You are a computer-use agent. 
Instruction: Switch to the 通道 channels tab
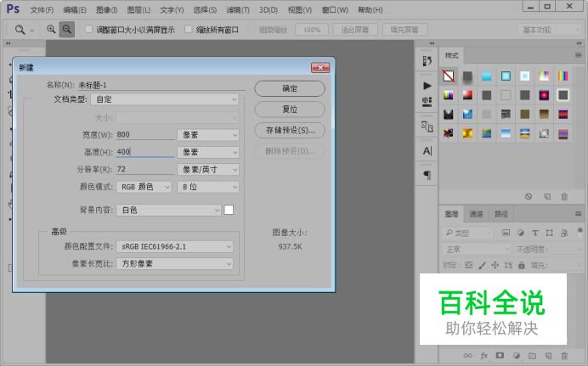[476, 214]
